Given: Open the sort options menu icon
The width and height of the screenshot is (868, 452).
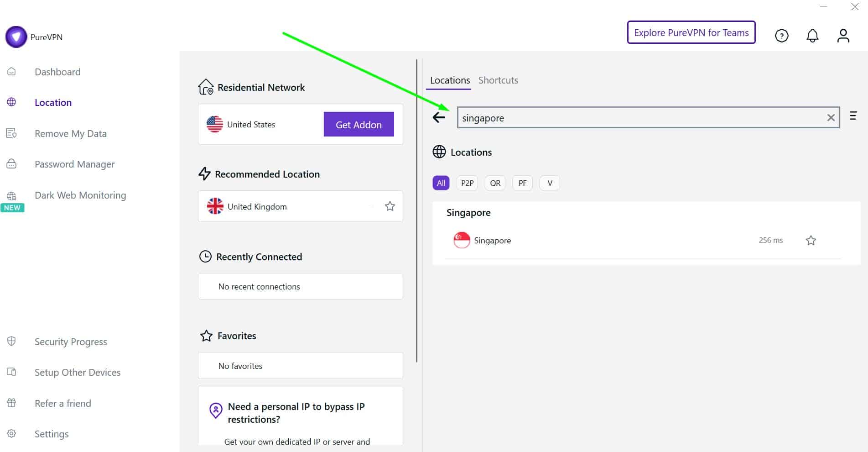Looking at the screenshot, I should (853, 116).
